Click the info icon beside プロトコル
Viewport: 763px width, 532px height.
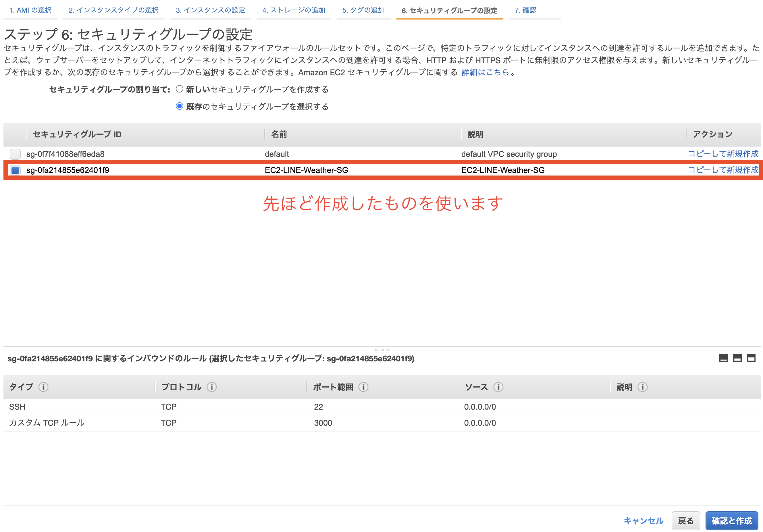point(212,387)
